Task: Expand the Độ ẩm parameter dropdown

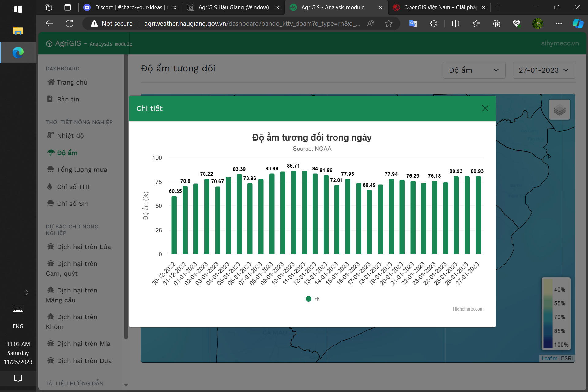Action: tap(474, 70)
